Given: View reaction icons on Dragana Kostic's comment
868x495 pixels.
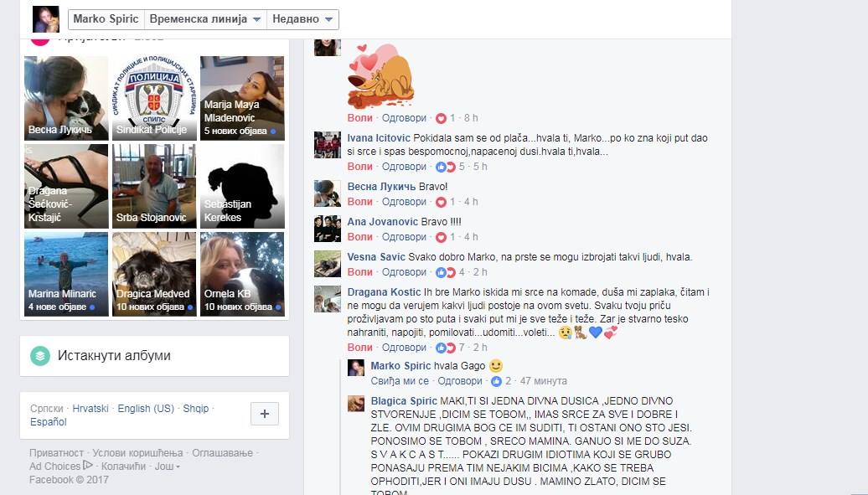Looking at the screenshot, I should (x=446, y=348).
